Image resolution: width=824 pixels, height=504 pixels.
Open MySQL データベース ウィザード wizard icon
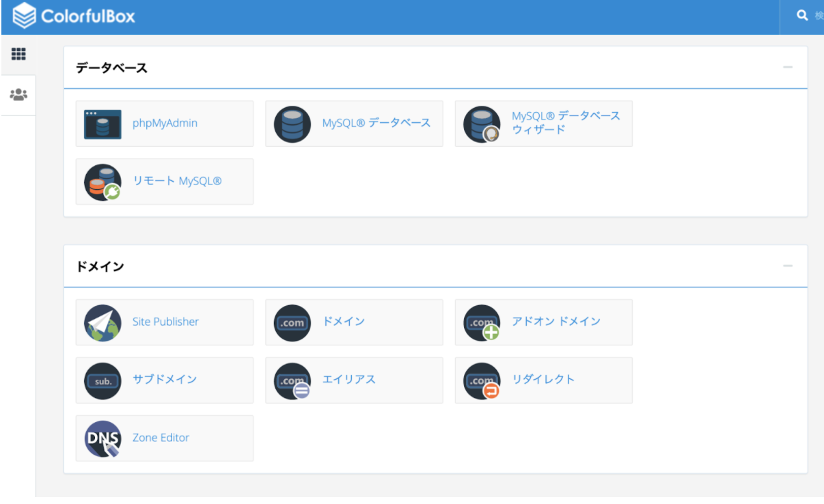pos(482,124)
